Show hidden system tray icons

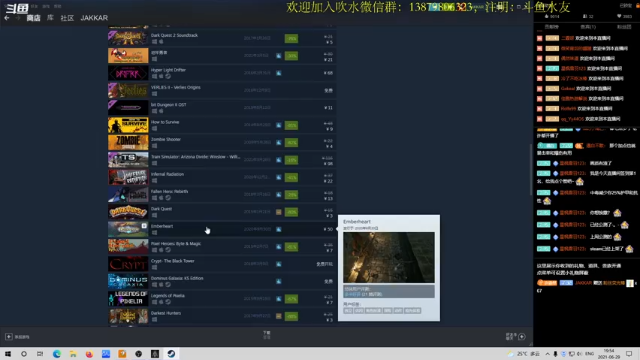tap(547, 354)
